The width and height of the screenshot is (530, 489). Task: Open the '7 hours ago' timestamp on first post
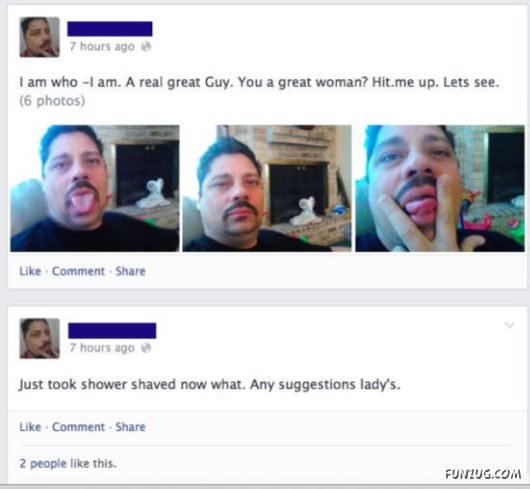click(102, 46)
